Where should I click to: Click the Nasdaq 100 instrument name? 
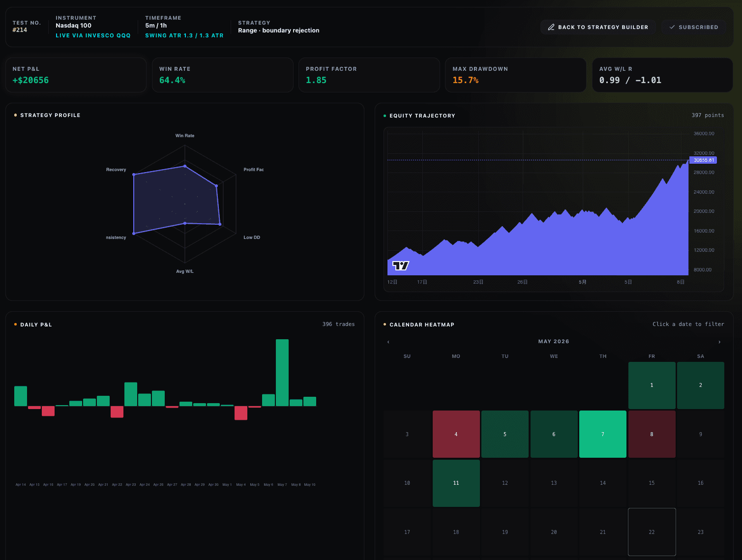(73, 26)
